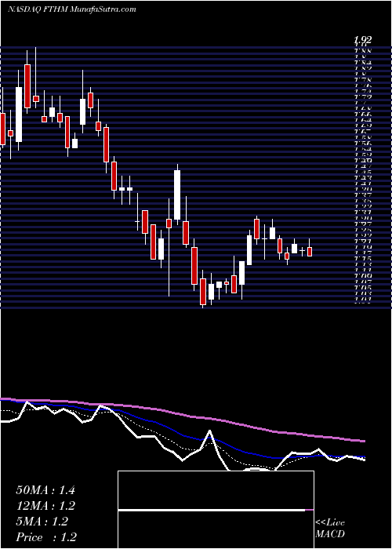Image resolution: width=392 pixels, height=549 pixels.
Task: Click the "NASDAQ FTHM MunafaSutra.com" chart title
Action: pos(71,9)
